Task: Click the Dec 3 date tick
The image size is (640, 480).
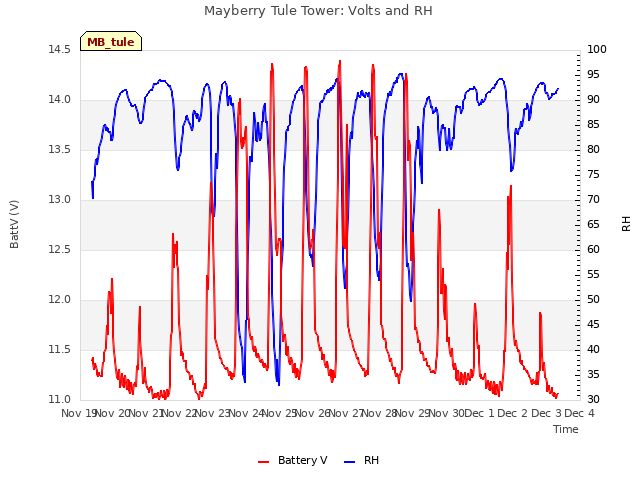Action: [x=546, y=413]
